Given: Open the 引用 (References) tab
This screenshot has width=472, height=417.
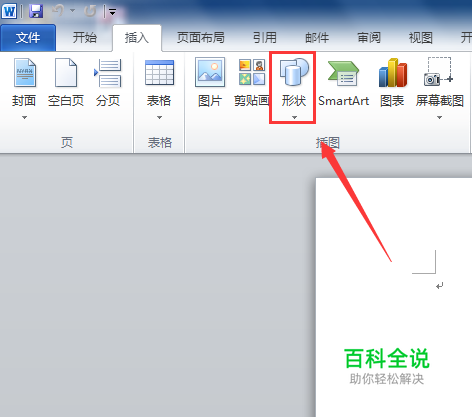Looking at the screenshot, I should tap(265, 38).
